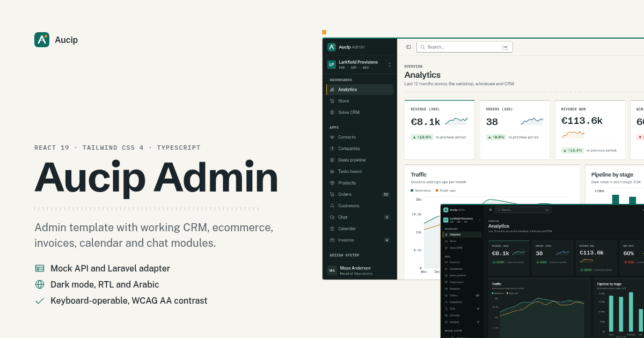Open Products in the dark dashboard sidebar
644x338 pixels.
[462, 289]
